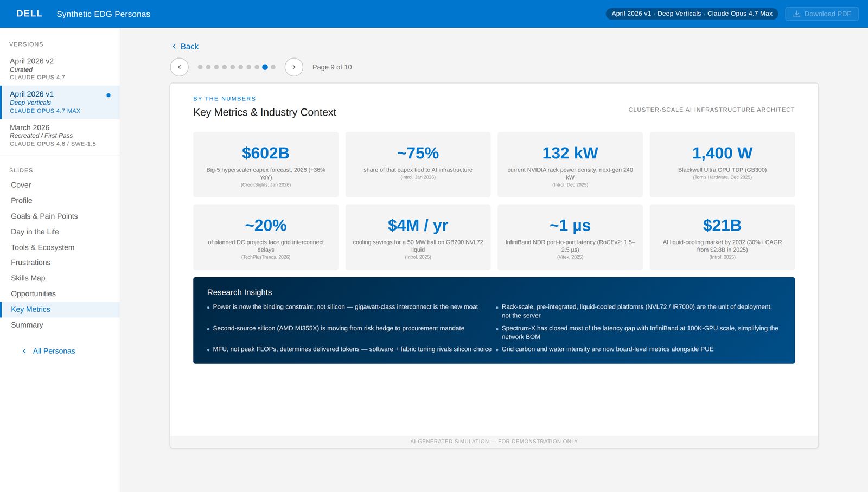Click the DELL logo in header
Image resolution: width=868 pixels, height=492 pixels.
[x=29, y=14]
